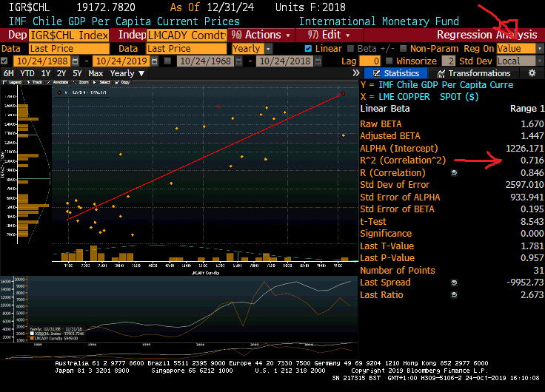Collapse side panel with double chevron

[355, 73]
